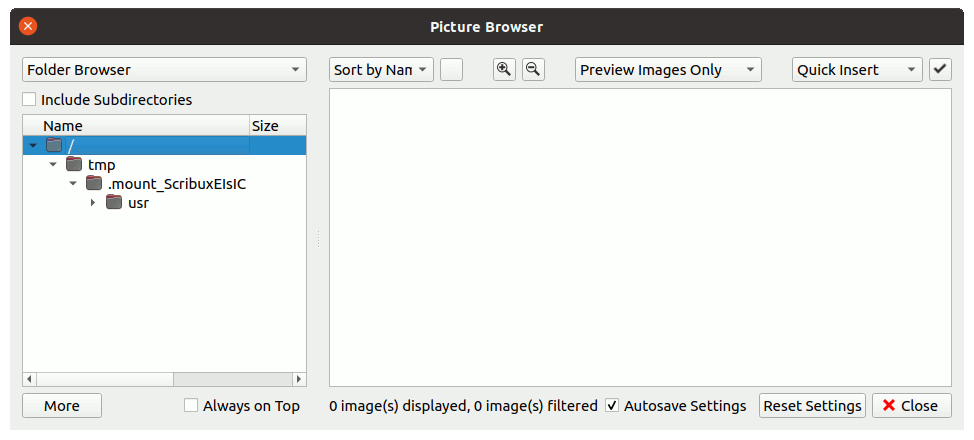This screenshot has width=974, height=440.
Task: Collapse the tmp folder tree node
Action: [53, 164]
